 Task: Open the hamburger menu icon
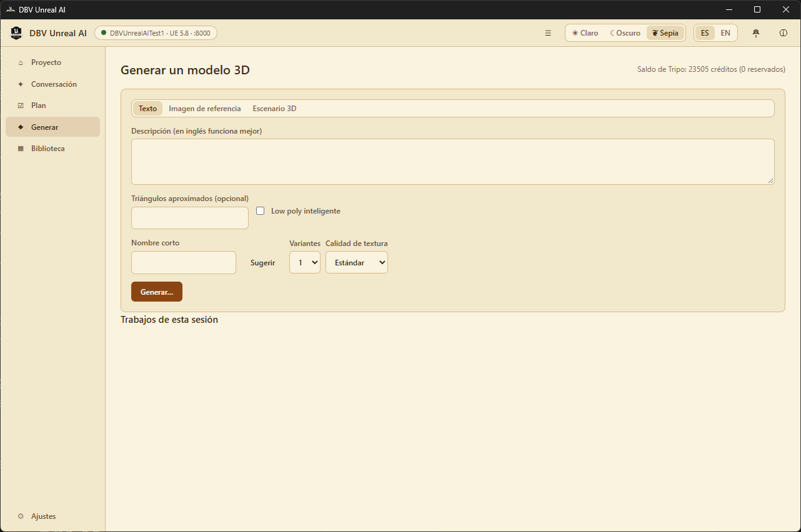(x=548, y=33)
